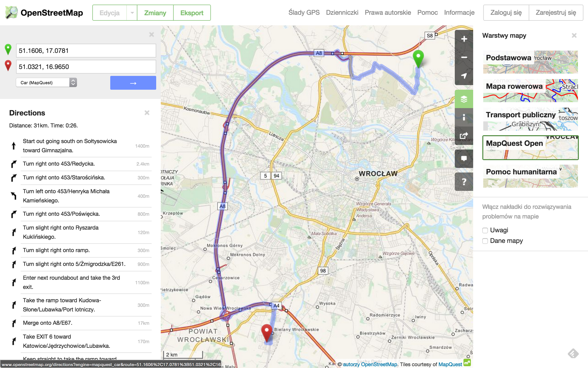Toggle the map layers panel icon
This screenshot has height=368, width=588.
(x=464, y=99)
